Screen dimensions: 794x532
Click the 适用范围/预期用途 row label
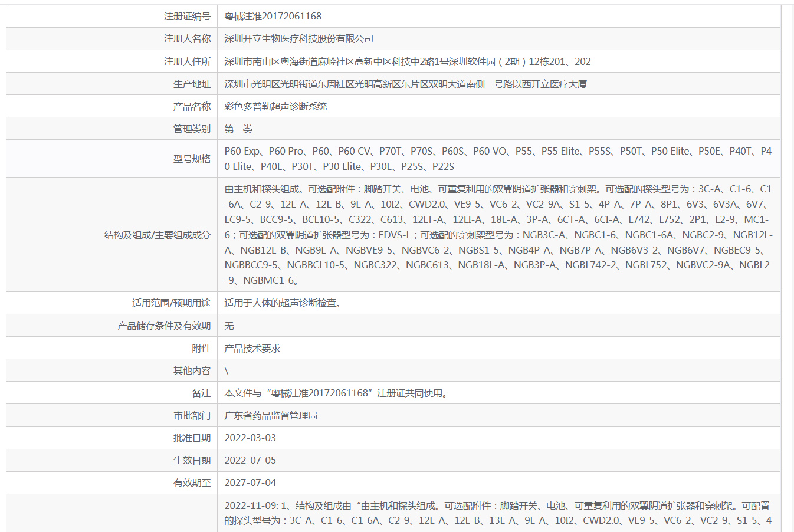(x=171, y=303)
